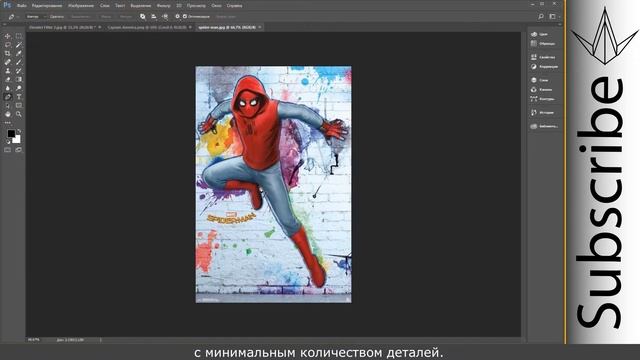Open the Слои menu
Screen dimensions: 640x360
point(104,6)
